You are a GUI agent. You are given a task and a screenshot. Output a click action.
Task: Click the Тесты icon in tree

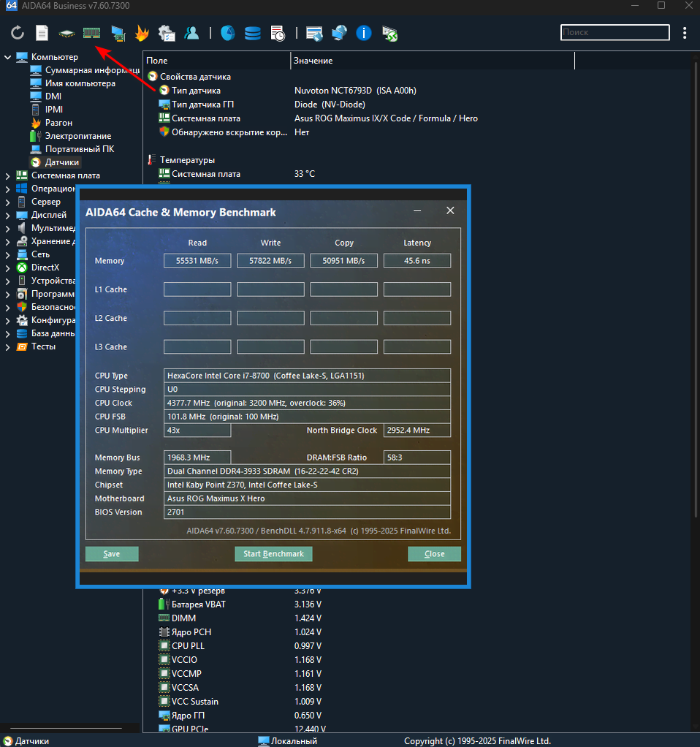(x=22, y=346)
